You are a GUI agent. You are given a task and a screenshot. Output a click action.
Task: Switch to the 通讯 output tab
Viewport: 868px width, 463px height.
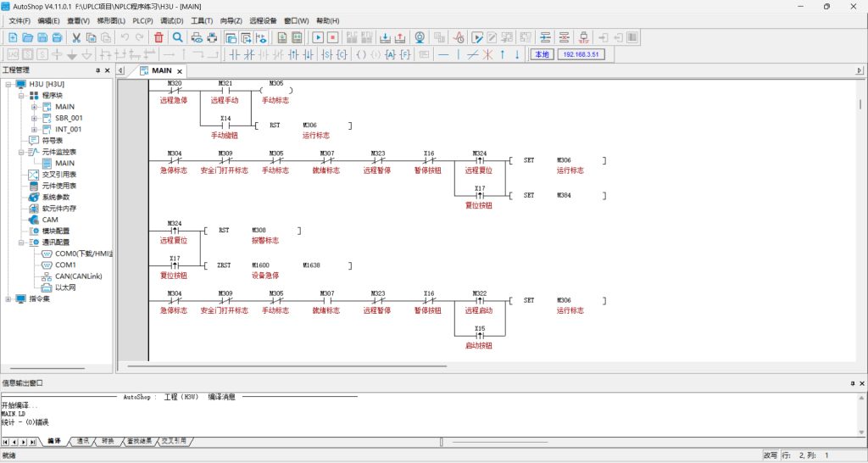pyautogui.click(x=83, y=442)
